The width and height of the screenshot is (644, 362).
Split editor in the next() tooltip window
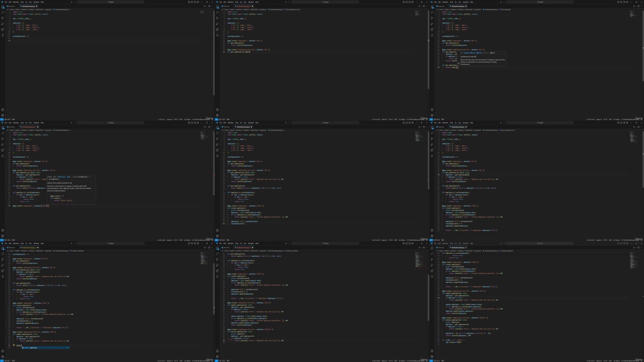(639, 6)
